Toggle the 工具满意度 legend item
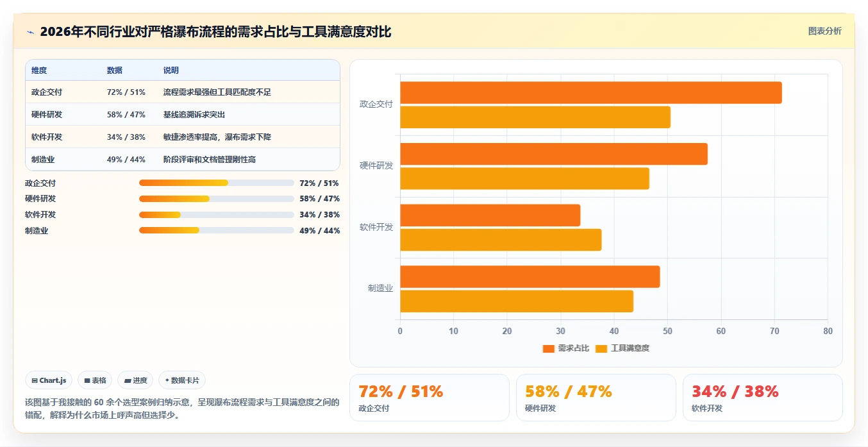This screenshot has width=868, height=447. pyautogui.click(x=622, y=348)
